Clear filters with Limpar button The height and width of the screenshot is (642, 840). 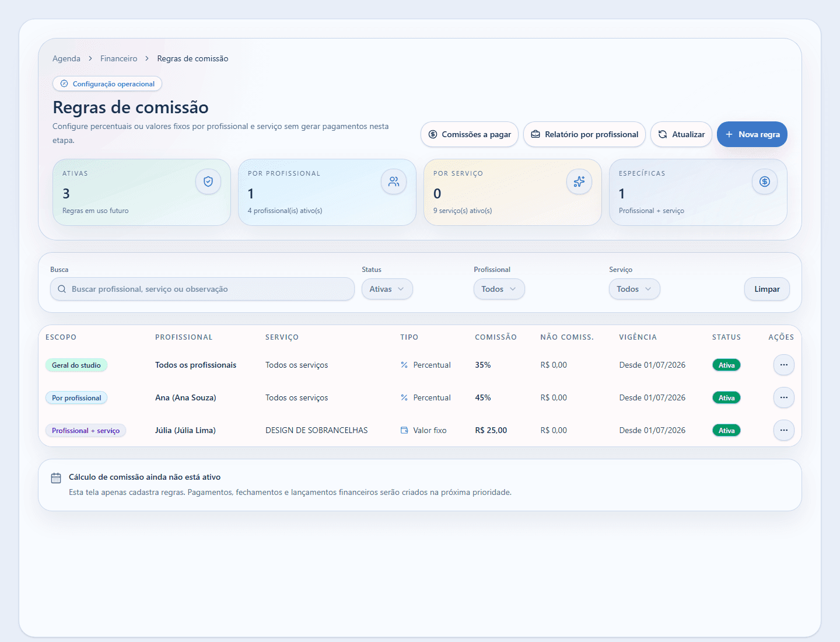click(x=767, y=289)
